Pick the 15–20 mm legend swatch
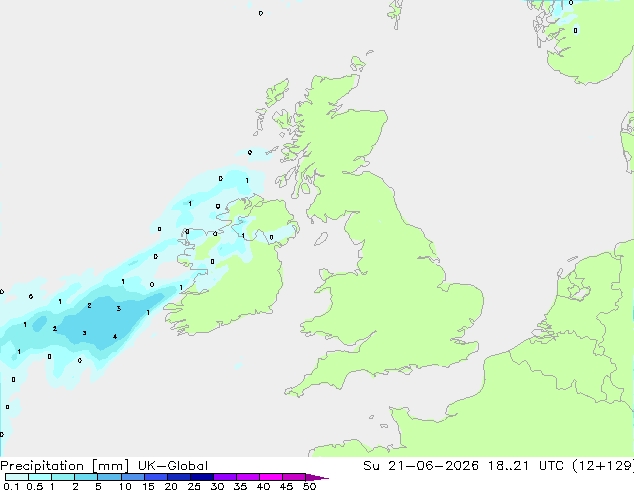The height and width of the screenshot is (490, 634). 156,477
